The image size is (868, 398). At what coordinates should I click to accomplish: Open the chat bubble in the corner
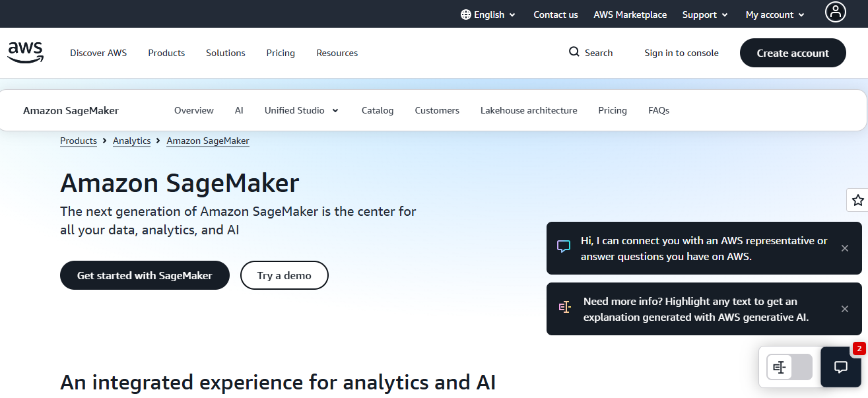(840, 367)
